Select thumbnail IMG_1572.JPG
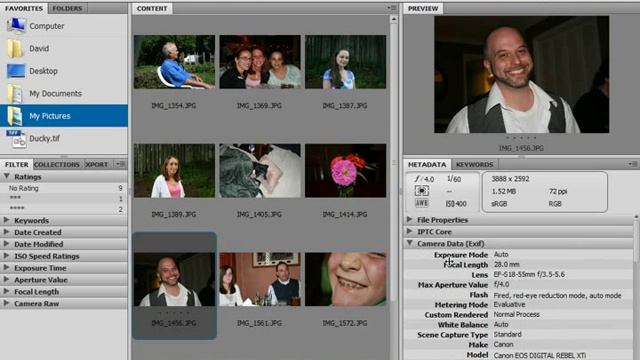This screenshot has width=640, height=360. click(x=345, y=280)
